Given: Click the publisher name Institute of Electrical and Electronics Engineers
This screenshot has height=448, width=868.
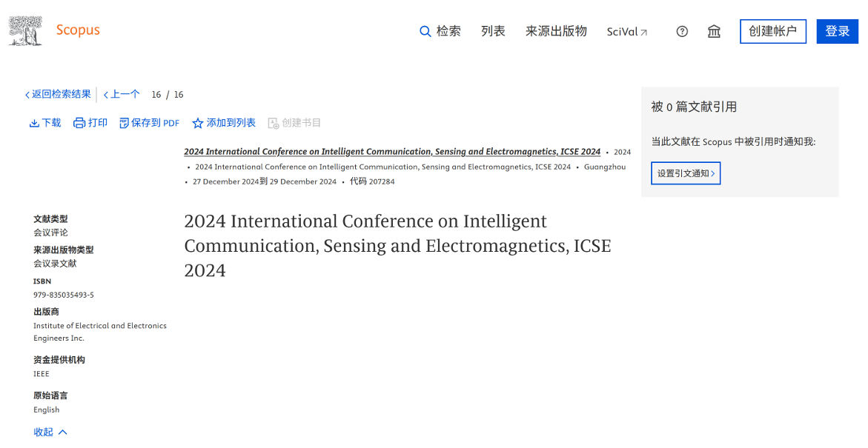Looking at the screenshot, I should [99, 332].
